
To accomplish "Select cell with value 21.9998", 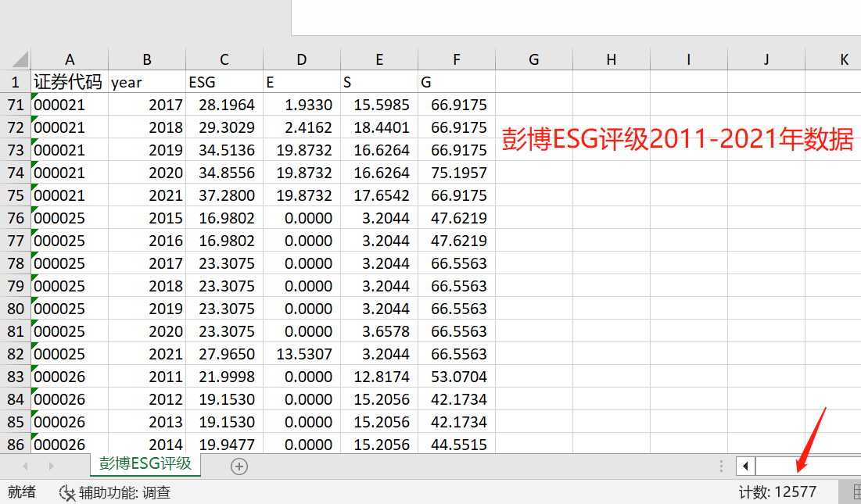I will tap(224, 376).
